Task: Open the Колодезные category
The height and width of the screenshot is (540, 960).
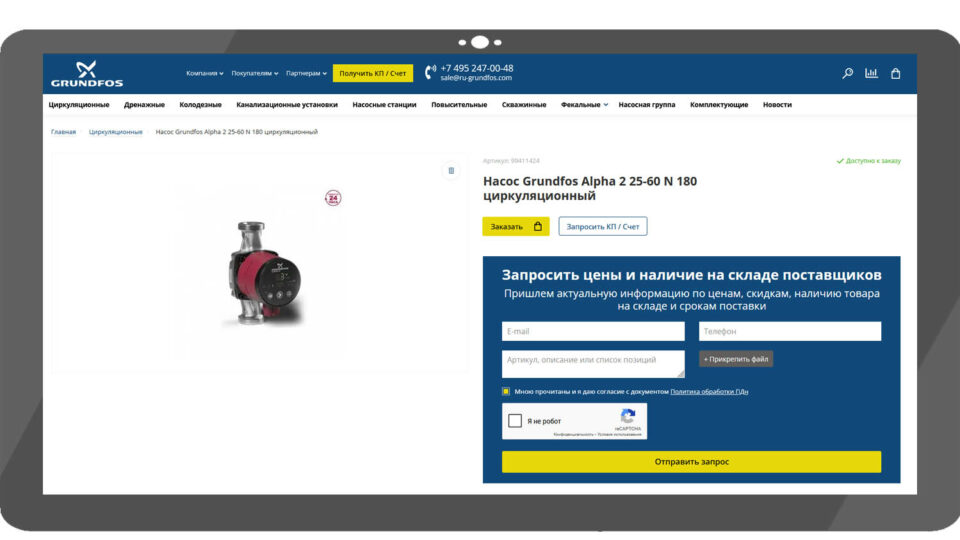Action: pyautogui.click(x=200, y=105)
